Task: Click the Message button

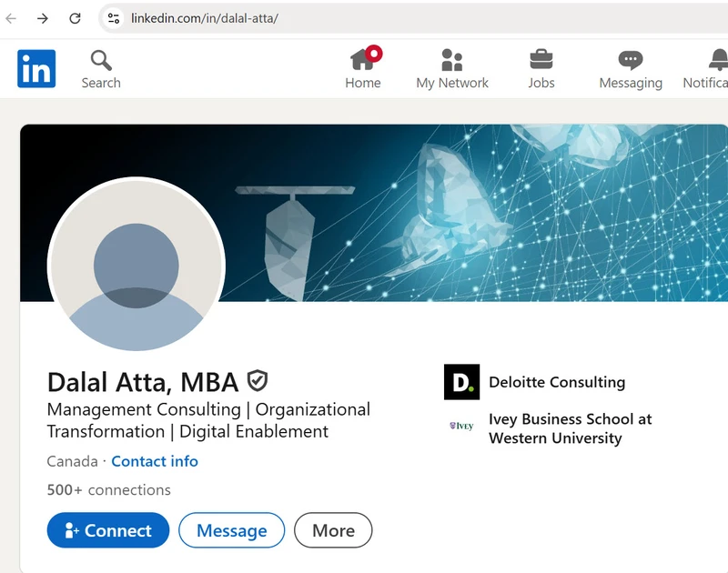Action: pos(231,530)
